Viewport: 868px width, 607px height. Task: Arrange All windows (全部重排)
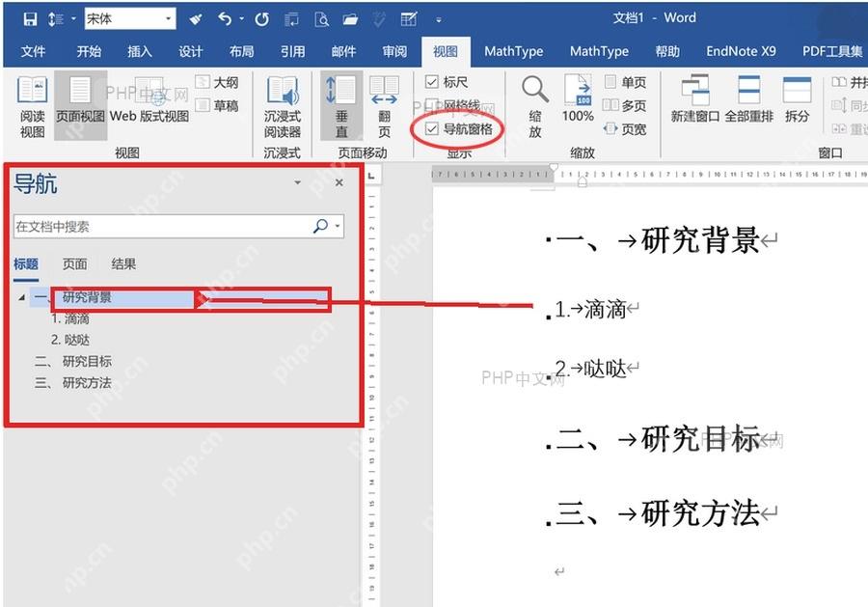(749, 99)
